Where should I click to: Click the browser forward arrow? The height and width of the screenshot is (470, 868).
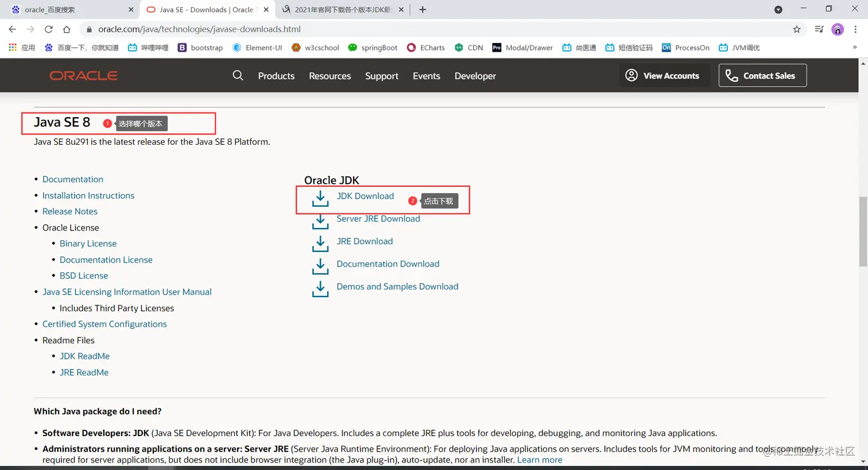point(30,29)
